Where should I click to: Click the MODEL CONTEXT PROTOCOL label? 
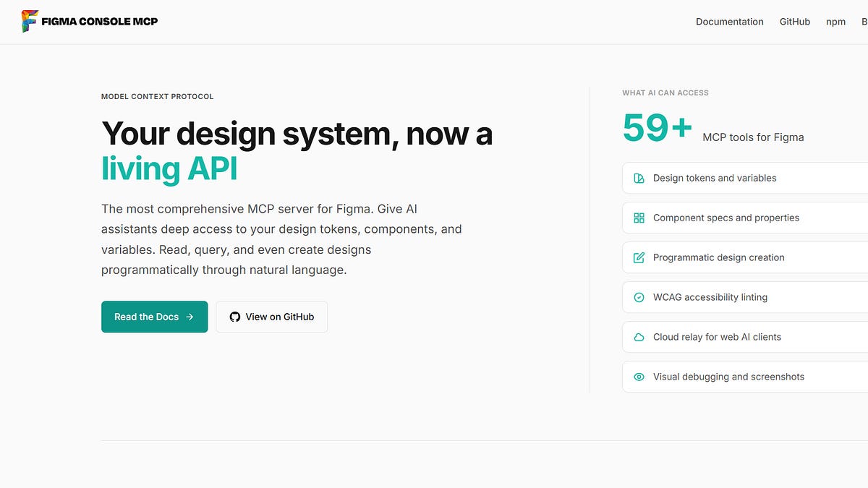[158, 96]
